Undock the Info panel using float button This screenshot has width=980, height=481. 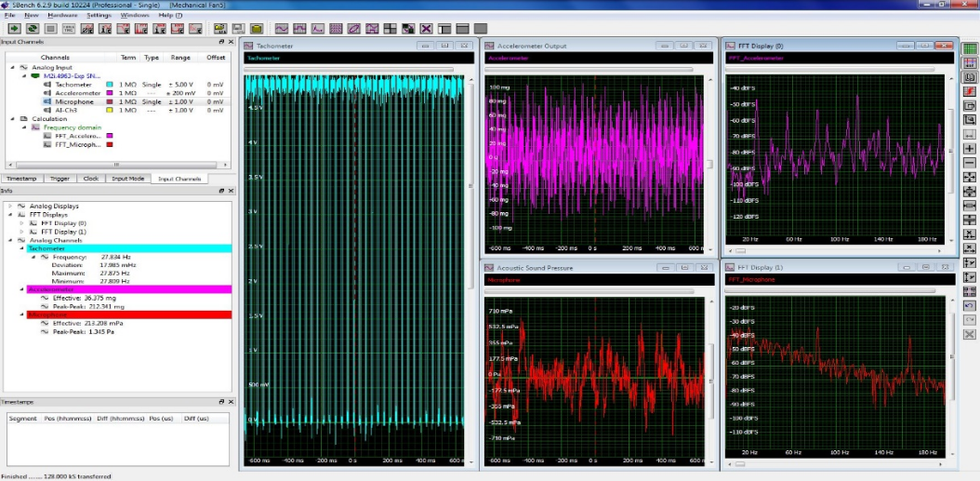coord(220,190)
